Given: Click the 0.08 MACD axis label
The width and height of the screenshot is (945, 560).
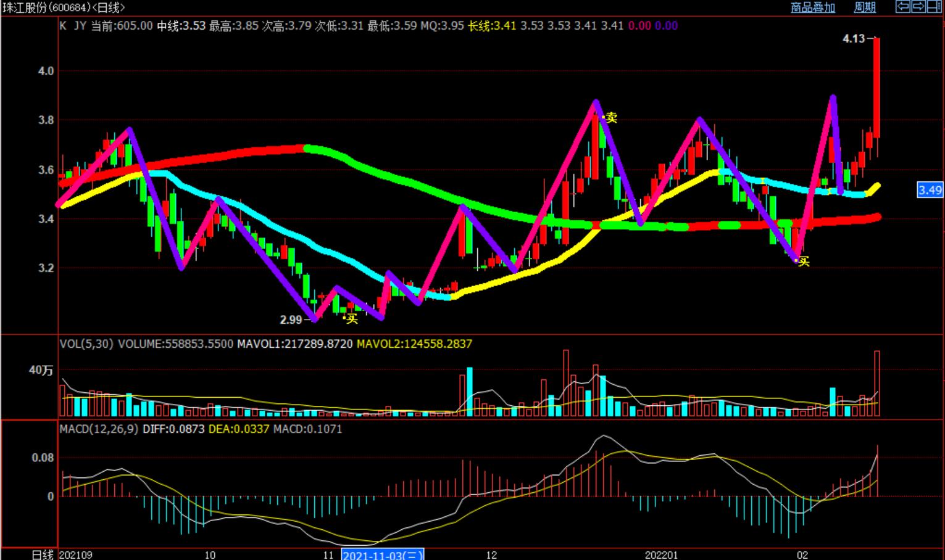Looking at the screenshot, I should (x=43, y=458).
